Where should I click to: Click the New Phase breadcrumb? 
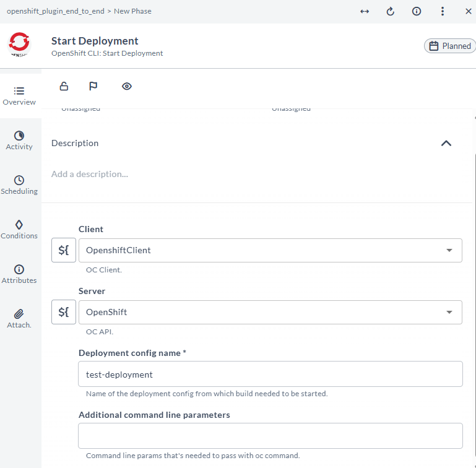click(x=132, y=11)
